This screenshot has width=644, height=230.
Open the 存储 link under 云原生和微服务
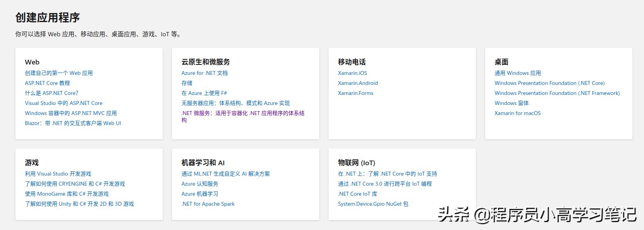coord(187,83)
